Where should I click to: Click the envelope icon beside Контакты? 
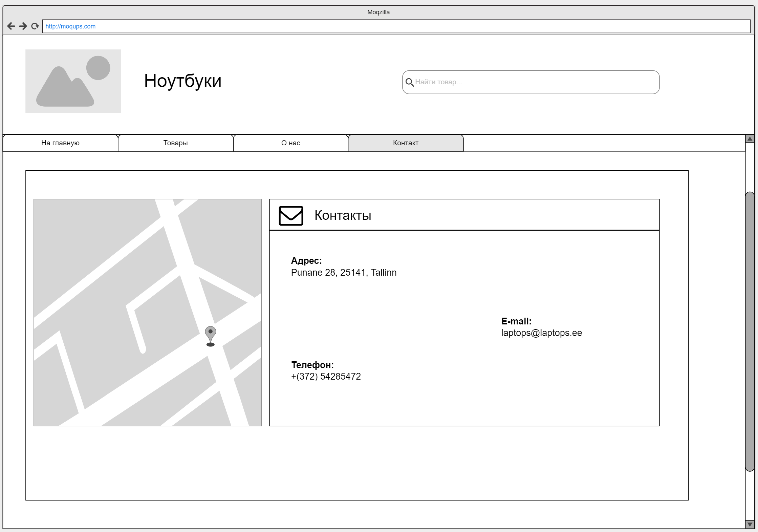[291, 216]
